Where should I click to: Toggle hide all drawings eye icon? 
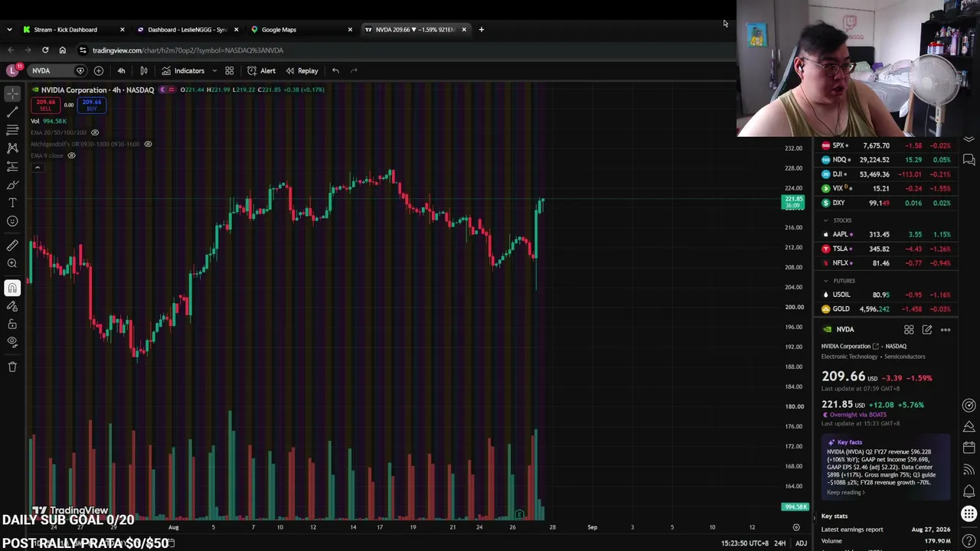[12, 342]
